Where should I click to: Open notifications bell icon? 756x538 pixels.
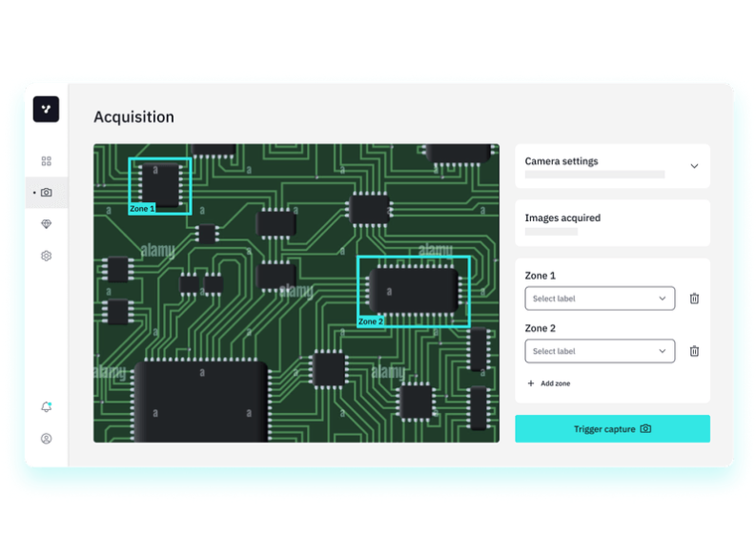coord(46,407)
